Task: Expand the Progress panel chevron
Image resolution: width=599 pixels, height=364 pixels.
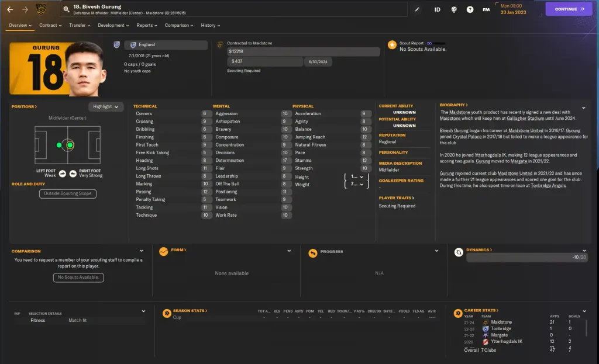Action: click(x=436, y=251)
